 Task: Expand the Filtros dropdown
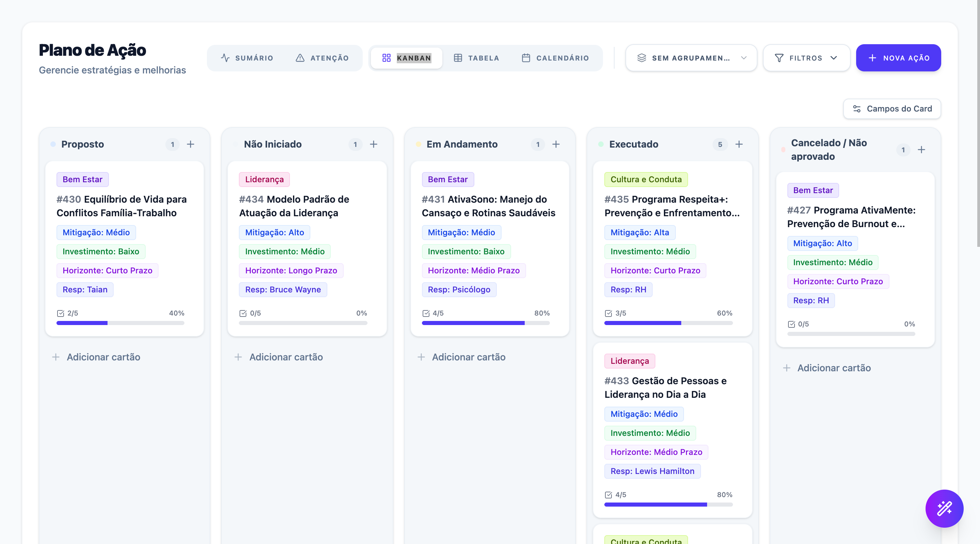pyautogui.click(x=806, y=58)
